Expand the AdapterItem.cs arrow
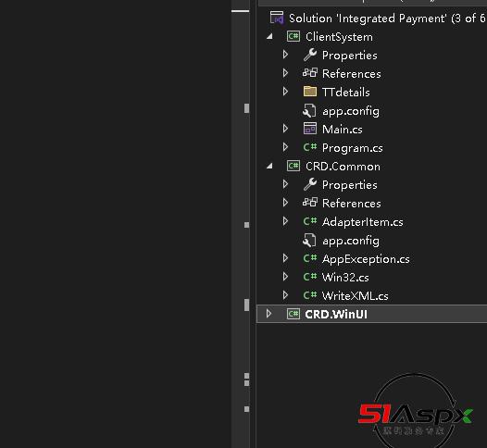The height and width of the screenshot is (448, 487). 285,221
